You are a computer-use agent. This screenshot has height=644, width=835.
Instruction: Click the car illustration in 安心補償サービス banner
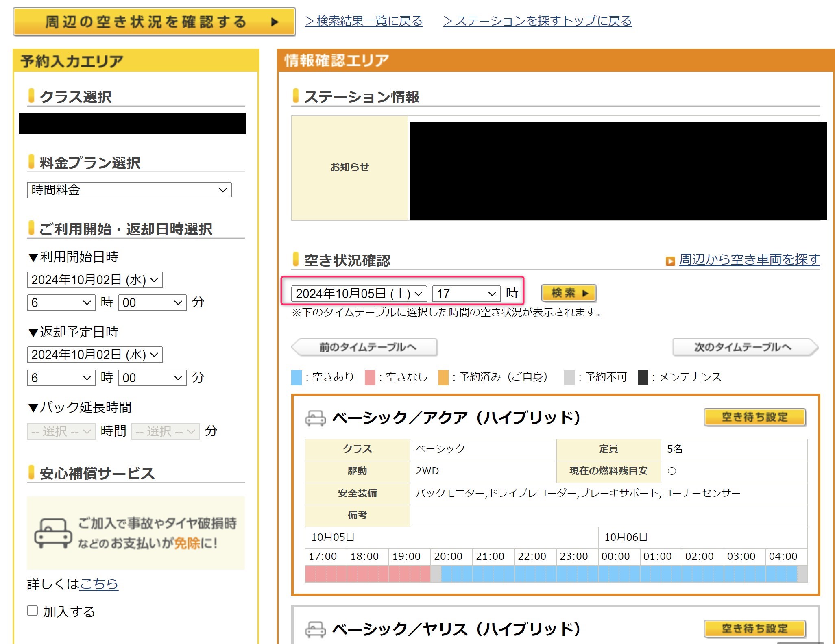pyautogui.click(x=53, y=533)
